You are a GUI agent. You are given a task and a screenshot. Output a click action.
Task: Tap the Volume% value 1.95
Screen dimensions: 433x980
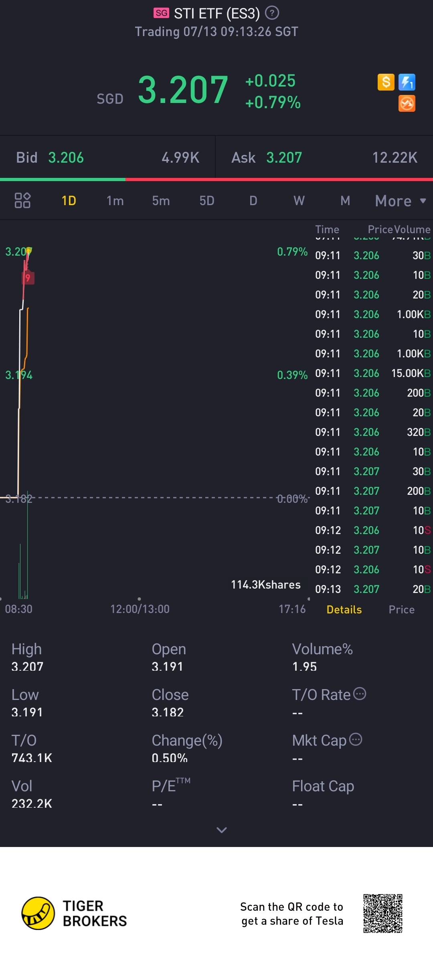click(x=305, y=667)
